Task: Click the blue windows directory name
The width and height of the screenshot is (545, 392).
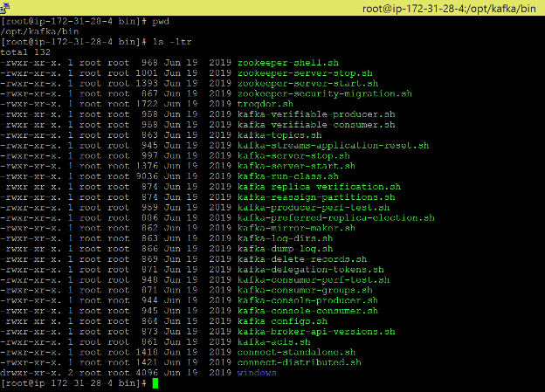Action: click(257, 373)
